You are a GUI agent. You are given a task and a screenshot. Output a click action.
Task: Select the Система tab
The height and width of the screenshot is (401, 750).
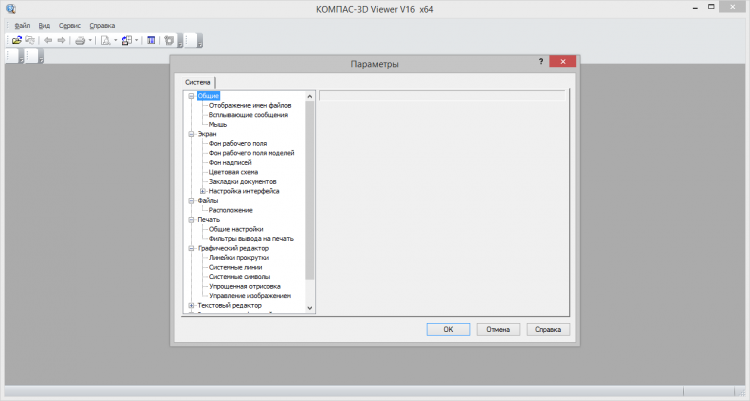[198, 82]
